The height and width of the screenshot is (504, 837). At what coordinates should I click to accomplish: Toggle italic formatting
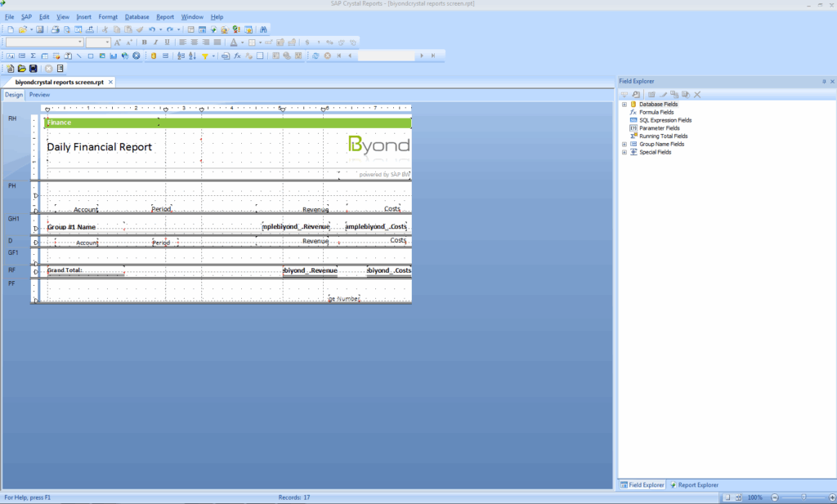[x=156, y=42]
